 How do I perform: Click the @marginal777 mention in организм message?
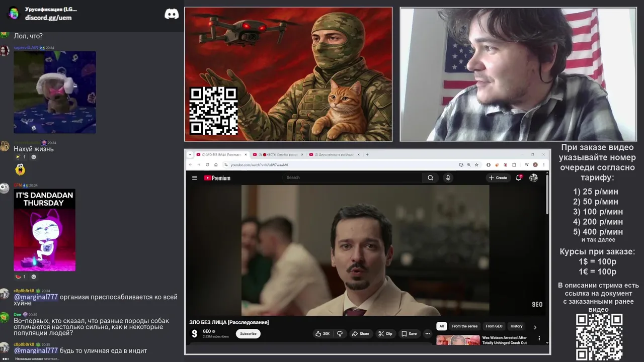pyautogui.click(x=36, y=297)
